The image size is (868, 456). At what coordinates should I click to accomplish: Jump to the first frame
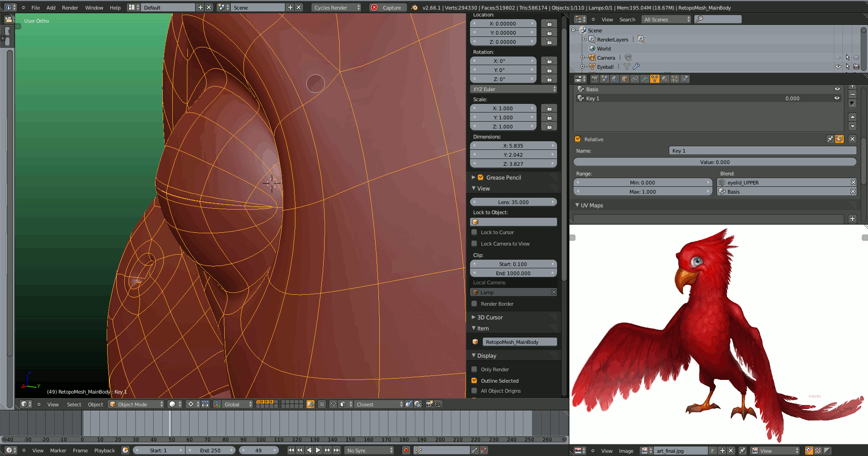coord(291,450)
